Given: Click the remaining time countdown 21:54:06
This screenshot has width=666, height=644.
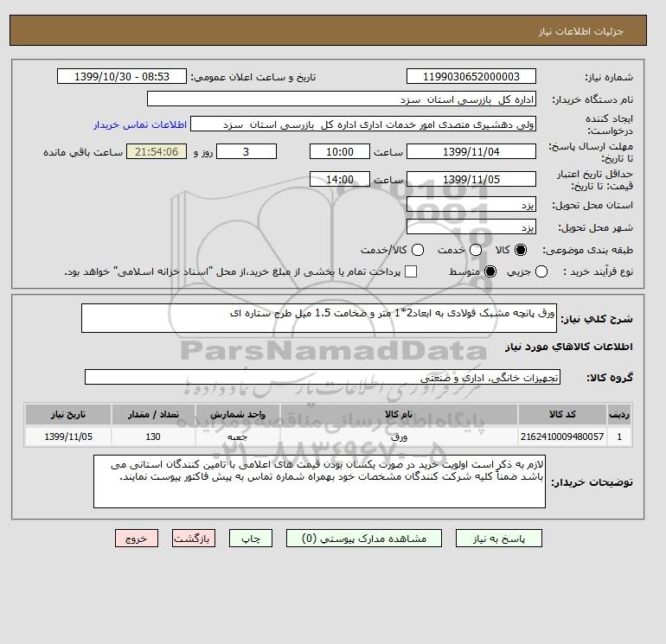Looking at the screenshot, I should pos(157,151).
